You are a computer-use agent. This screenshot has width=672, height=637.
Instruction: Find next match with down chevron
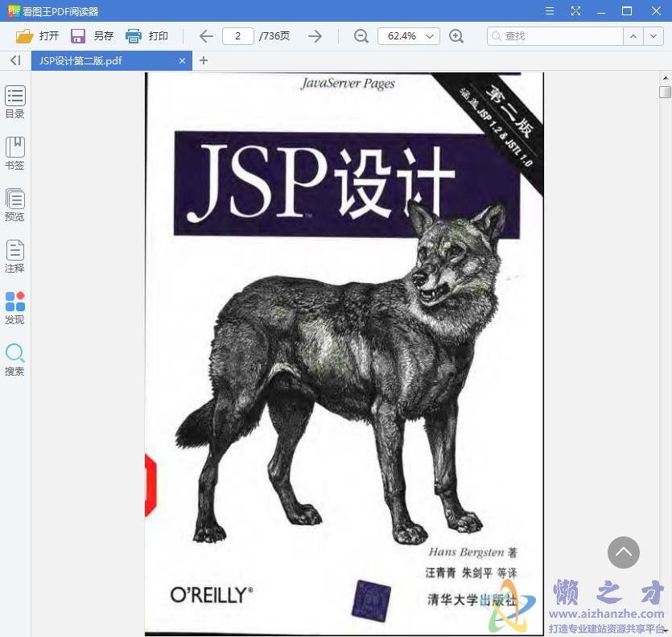[653, 36]
